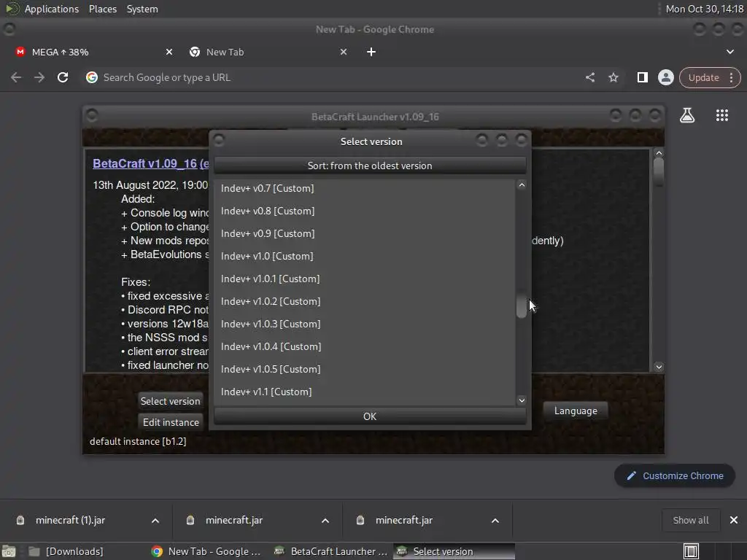The image size is (747, 560).
Task: Switch to Select version taskbar entry
Action: (x=454, y=551)
